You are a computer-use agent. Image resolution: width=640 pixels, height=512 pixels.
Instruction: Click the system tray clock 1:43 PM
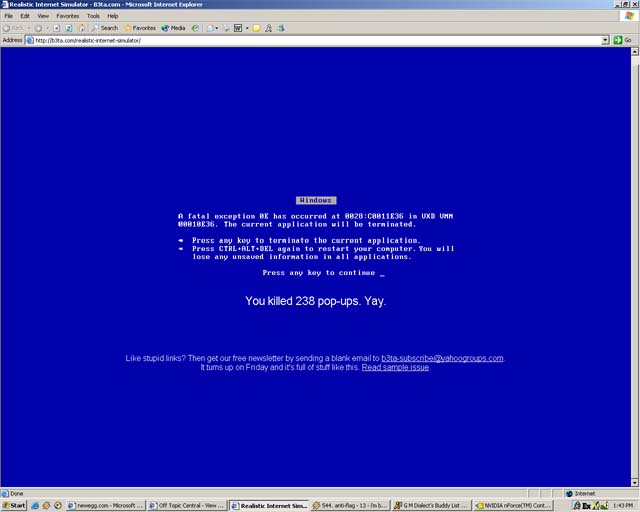623,505
